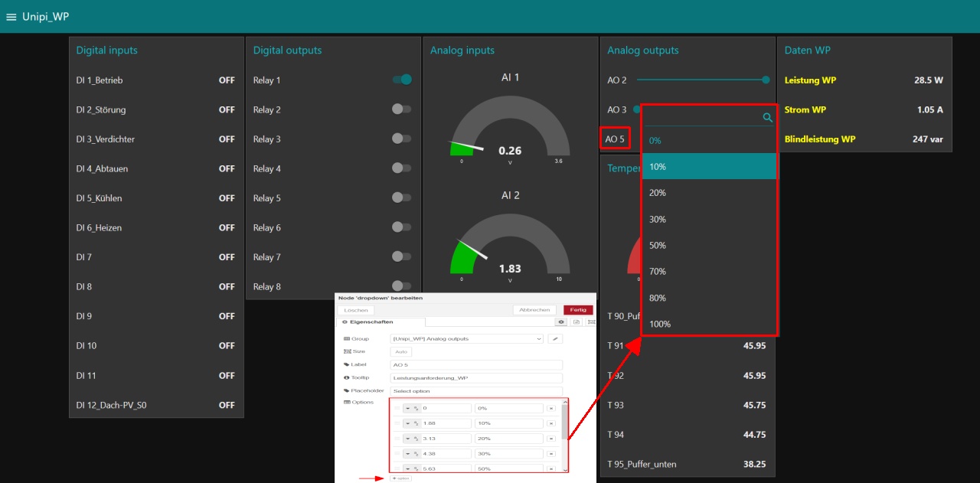Pick 80% from the dropdown list
The image size is (980, 483).
[710, 298]
